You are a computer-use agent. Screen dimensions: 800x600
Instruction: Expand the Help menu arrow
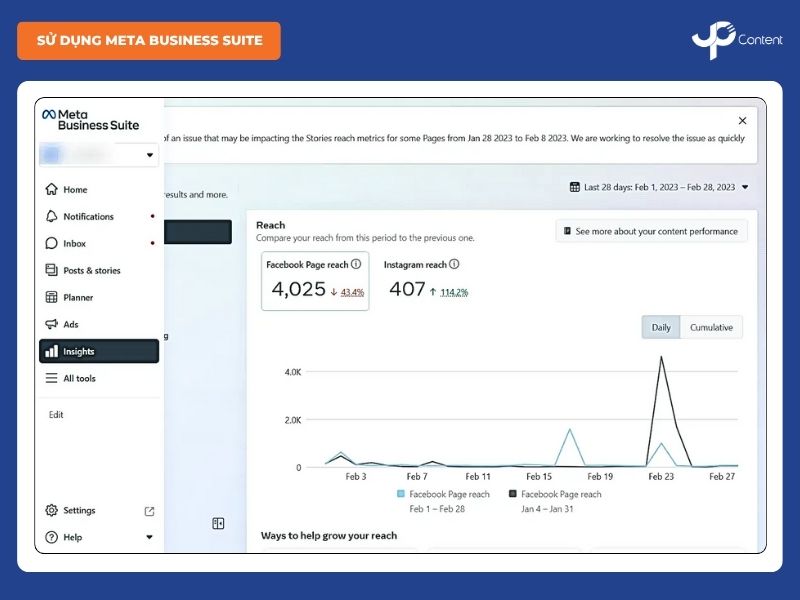[x=150, y=538]
